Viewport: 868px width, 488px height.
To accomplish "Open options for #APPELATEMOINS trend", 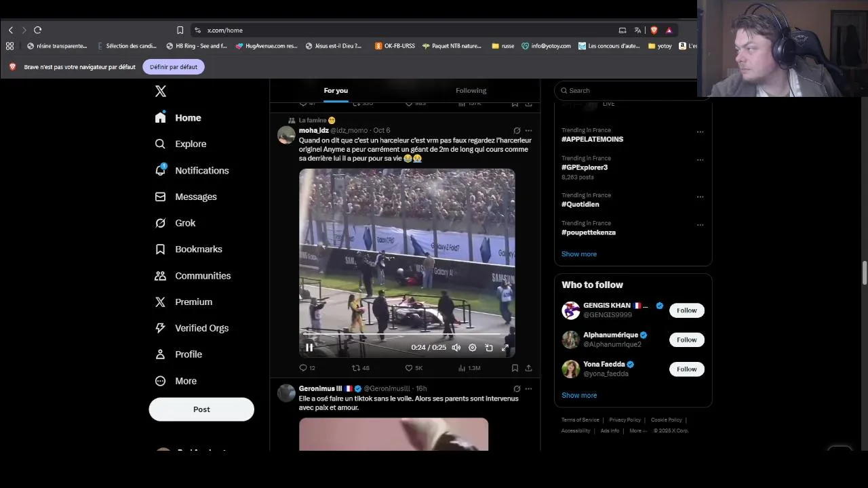I will (700, 132).
